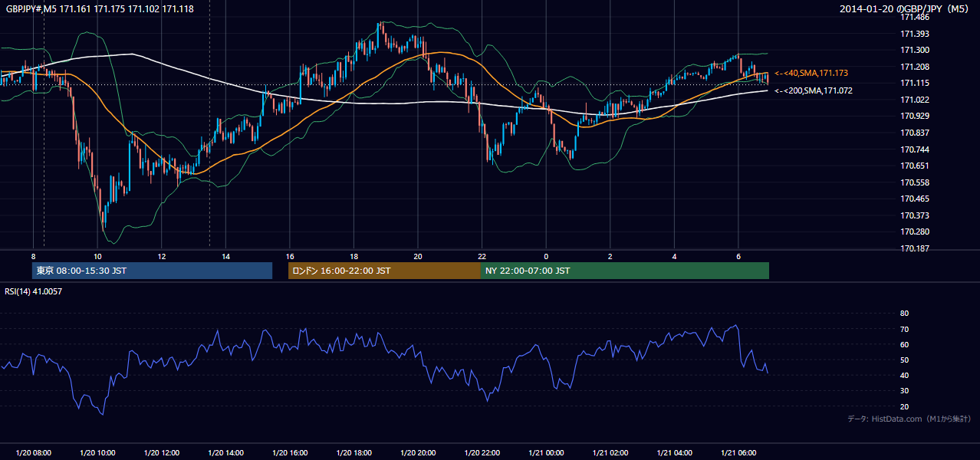Select the 東京 08:00-15:30 JST session bar
Screen dimensions: 980x460
tap(152, 271)
